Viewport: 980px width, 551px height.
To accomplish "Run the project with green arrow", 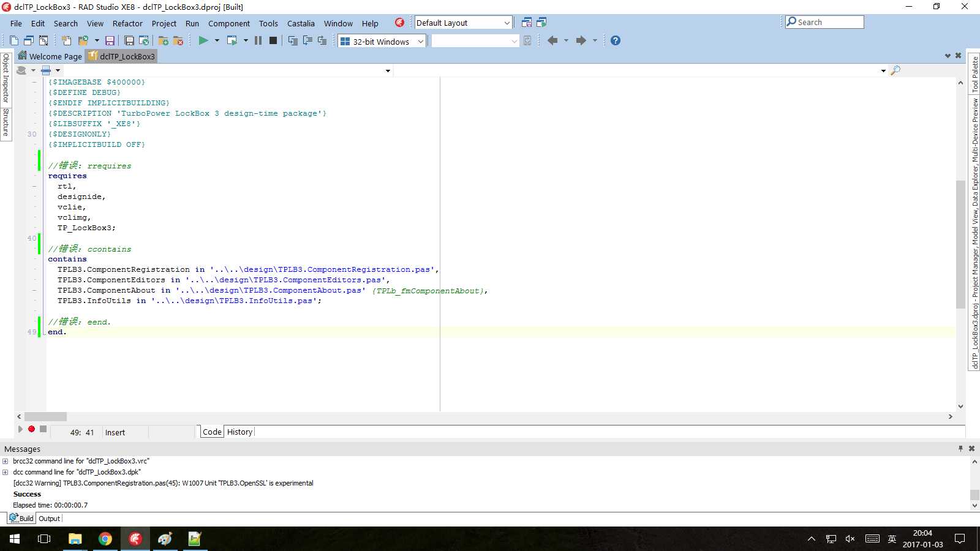I will (x=203, y=40).
